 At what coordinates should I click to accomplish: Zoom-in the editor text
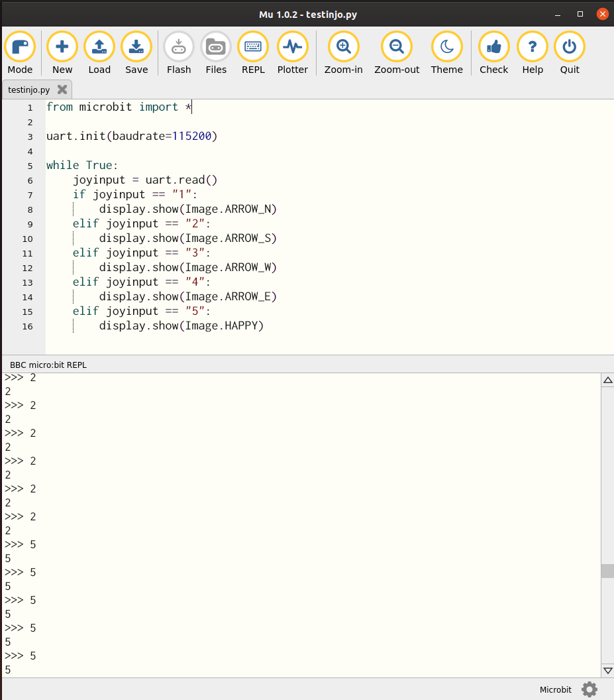point(343,52)
